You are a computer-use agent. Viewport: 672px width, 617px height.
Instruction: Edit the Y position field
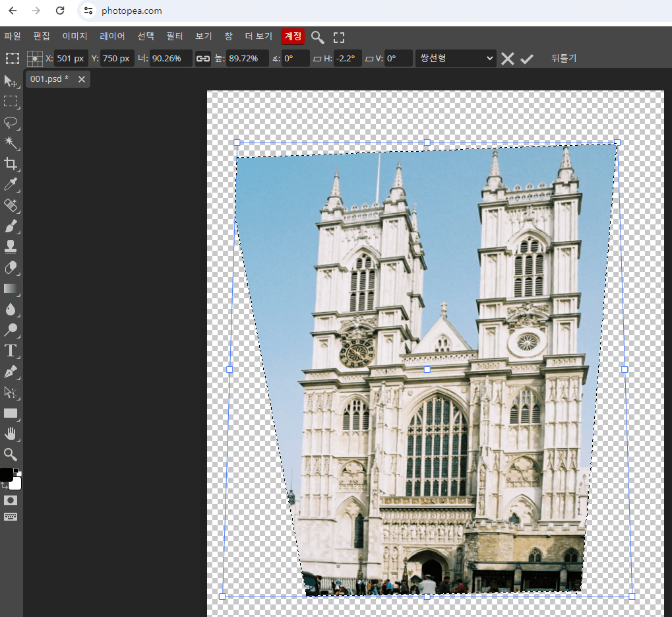coord(117,58)
